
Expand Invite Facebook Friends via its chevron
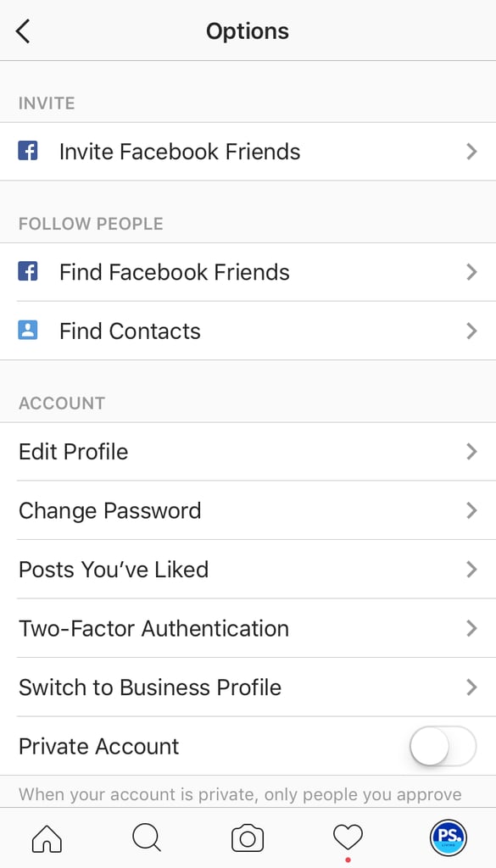472,151
